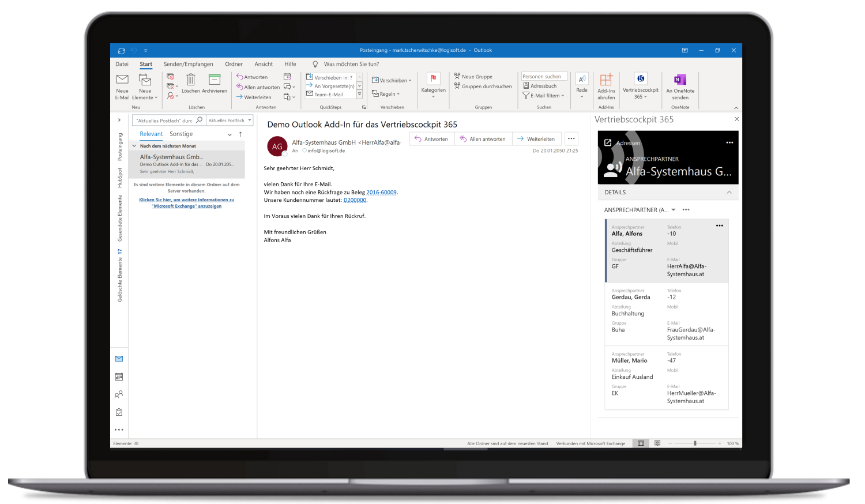Screen dimensions: 865x504
Task: Open the Aktuelles Postfach scope dropdown
Action: click(230, 121)
